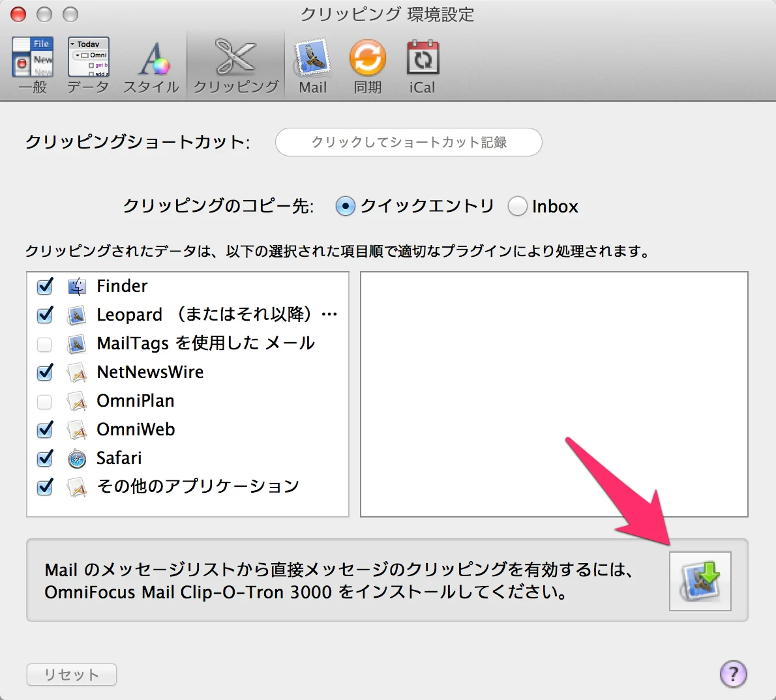
Task: Install the Mail Clip-O-Tron 3000 plugin
Action: coord(700,581)
